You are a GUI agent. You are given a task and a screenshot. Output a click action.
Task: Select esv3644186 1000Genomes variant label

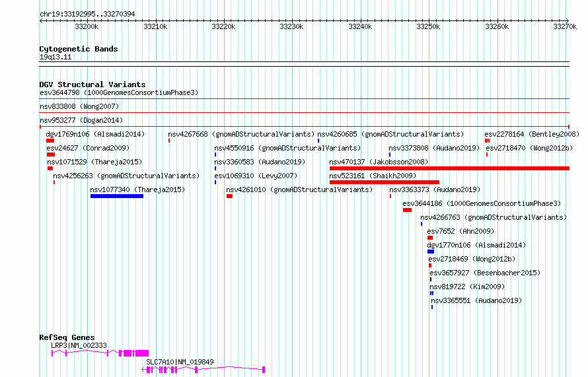pos(482,203)
